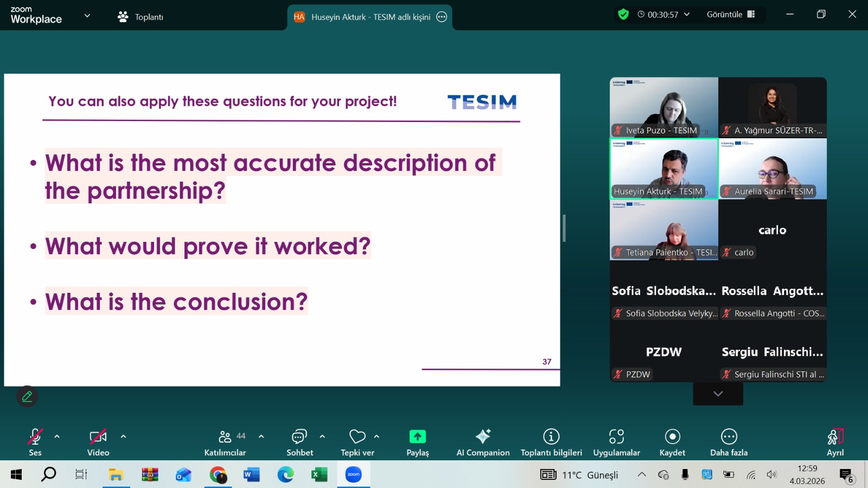Open the green encryption shield icon
Screen dimensions: 868x488
(x=623, y=15)
